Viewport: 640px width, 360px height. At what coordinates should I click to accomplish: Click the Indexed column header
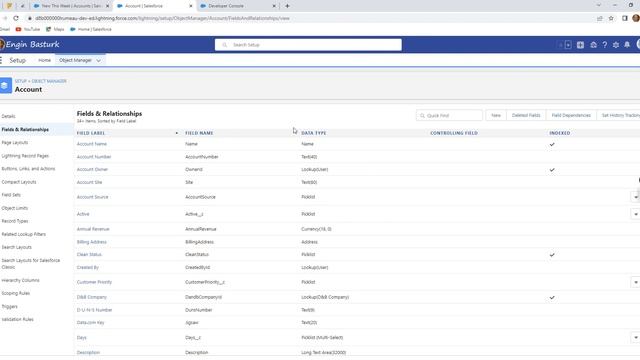click(x=560, y=133)
